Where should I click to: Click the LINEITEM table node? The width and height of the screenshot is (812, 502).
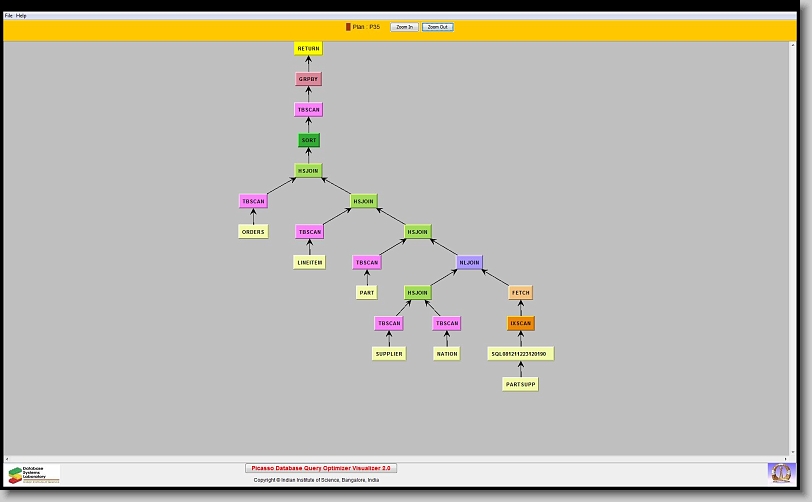[x=309, y=262]
